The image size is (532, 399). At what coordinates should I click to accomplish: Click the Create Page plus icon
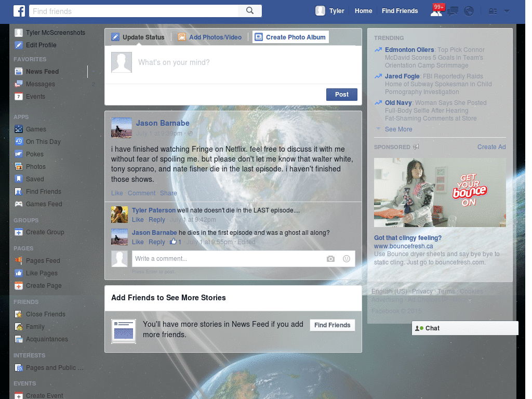(19, 286)
